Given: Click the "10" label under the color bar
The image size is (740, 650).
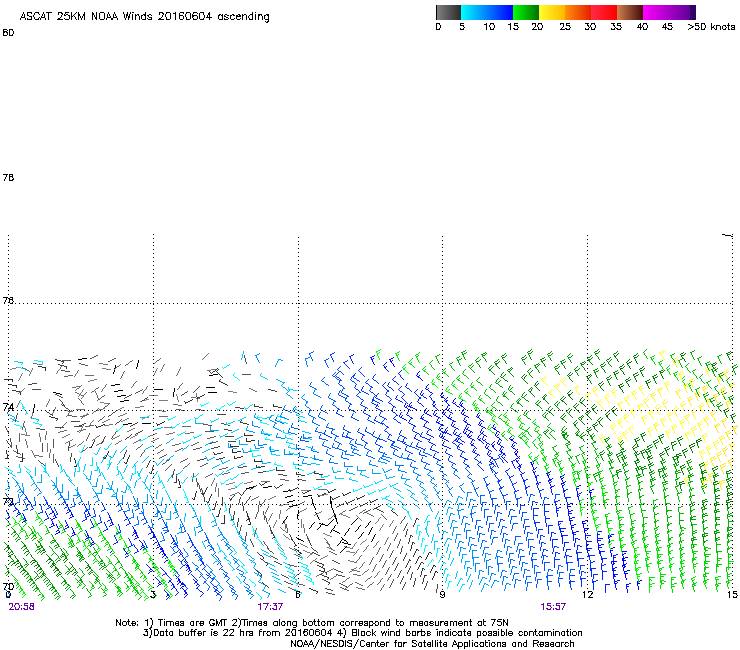Looking at the screenshot, I should 489,27.
